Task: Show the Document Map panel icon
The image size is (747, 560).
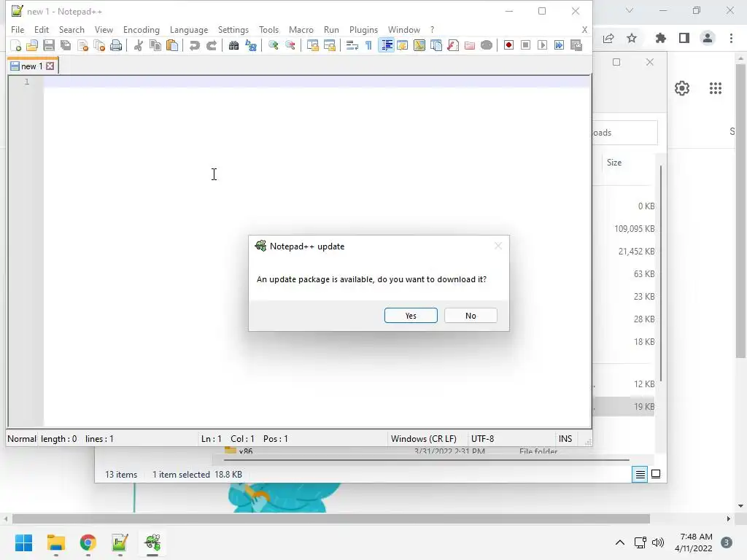Action: pos(419,45)
